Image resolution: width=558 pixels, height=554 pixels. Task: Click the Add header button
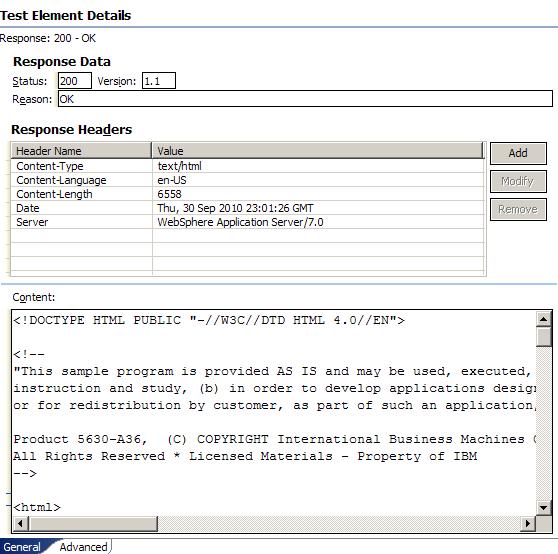518,153
